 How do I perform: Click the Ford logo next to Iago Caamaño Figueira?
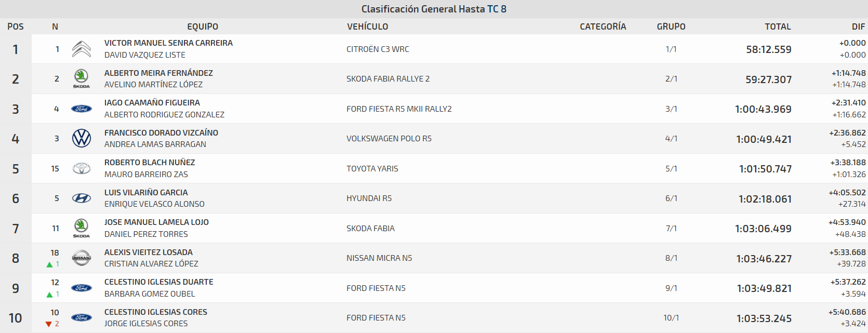82,109
